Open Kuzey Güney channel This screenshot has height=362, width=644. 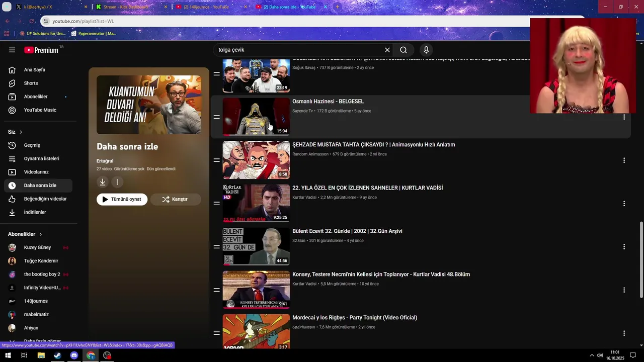tap(38, 247)
